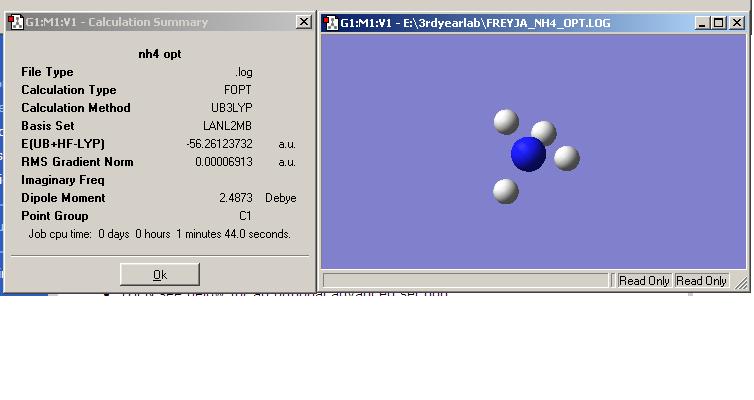Click the first Read Only status indicator
This screenshot has height=400, width=754.
point(644,281)
